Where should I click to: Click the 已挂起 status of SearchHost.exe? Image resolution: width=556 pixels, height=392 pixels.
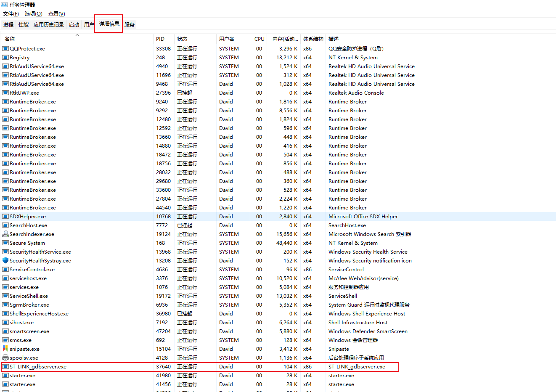tap(185, 225)
